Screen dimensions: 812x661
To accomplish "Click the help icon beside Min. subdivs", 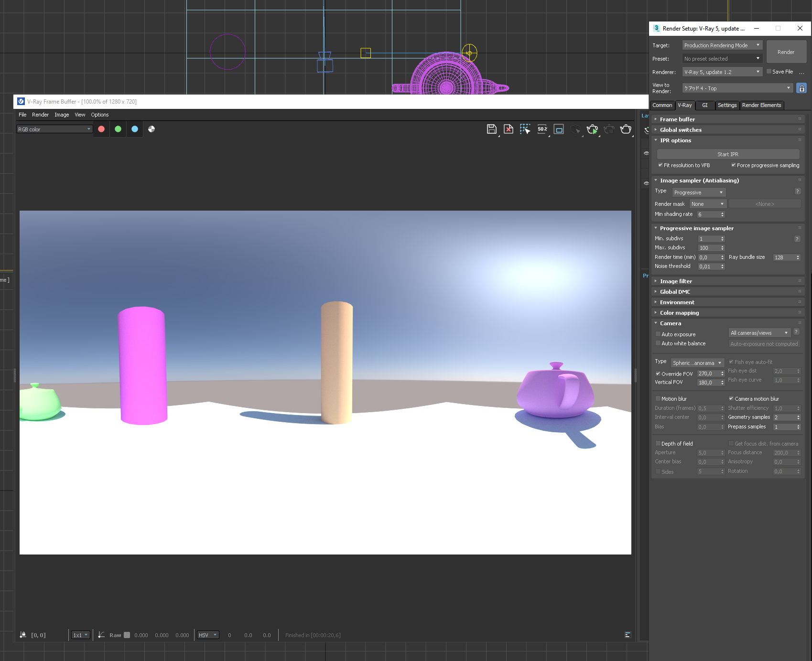I will 797,239.
